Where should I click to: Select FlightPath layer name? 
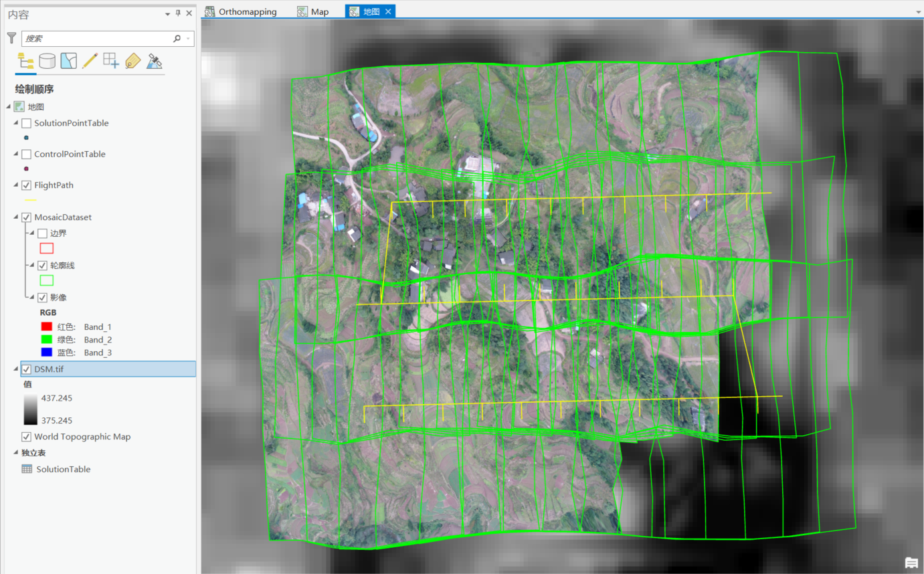(54, 185)
